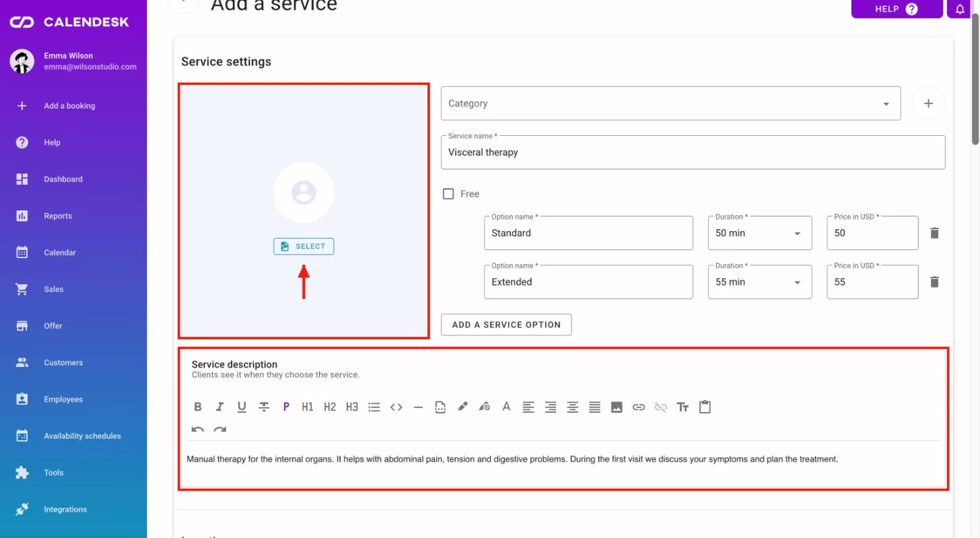Expand the 55 min Duration dropdown
This screenshot has width=980, height=538.
point(760,282)
